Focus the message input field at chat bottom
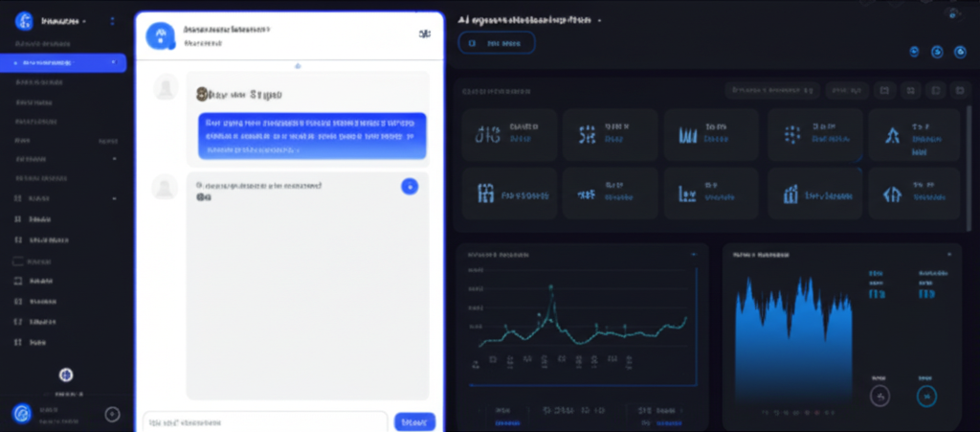This screenshot has width=980, height=432. 266,422
